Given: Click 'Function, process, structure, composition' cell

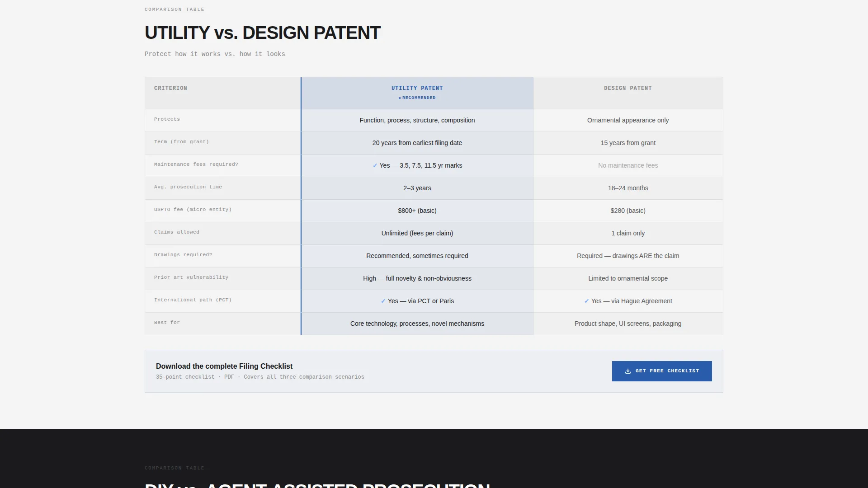Looking at the screenshot, I should (417, 120).
